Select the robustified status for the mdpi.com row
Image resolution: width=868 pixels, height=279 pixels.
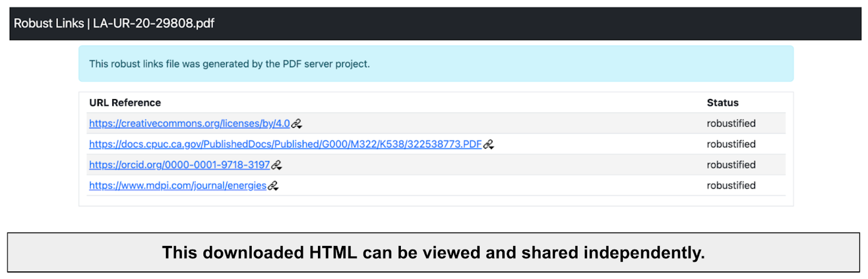(x=731, y=185)
